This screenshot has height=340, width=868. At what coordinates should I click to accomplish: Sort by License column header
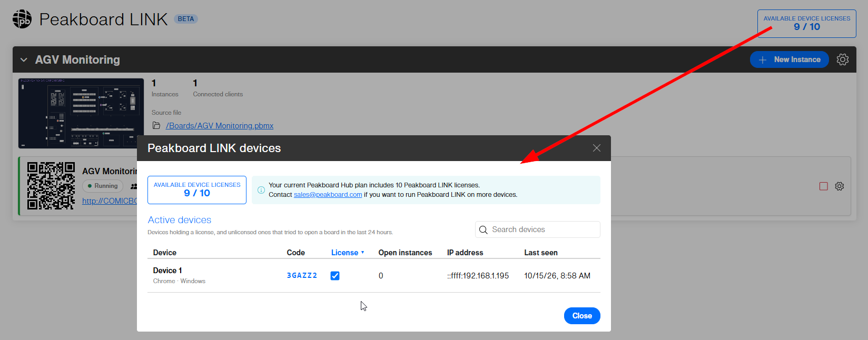pyautogui.click(x=348, y=253)
